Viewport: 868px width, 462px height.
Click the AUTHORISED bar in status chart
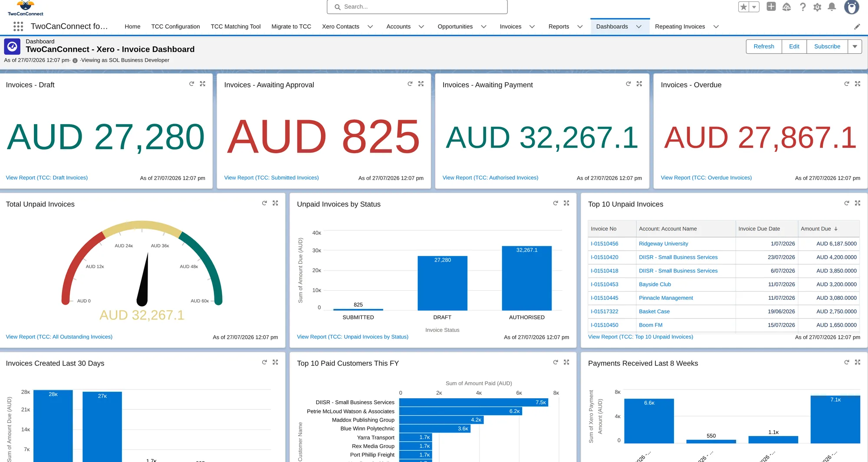(526, 278)
